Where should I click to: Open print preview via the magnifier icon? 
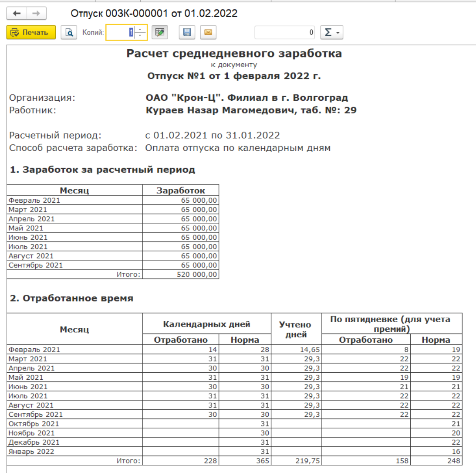point(69,32)
